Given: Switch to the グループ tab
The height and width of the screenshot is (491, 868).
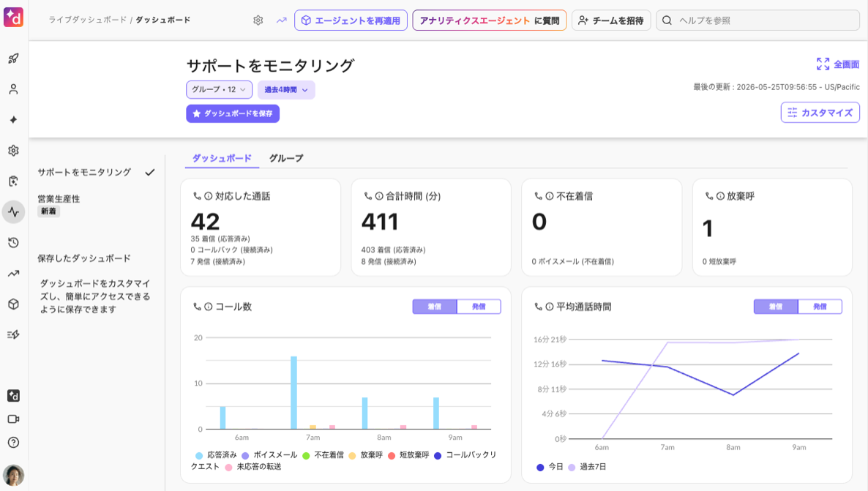Looking at the screenshot, I should point(286,158).
